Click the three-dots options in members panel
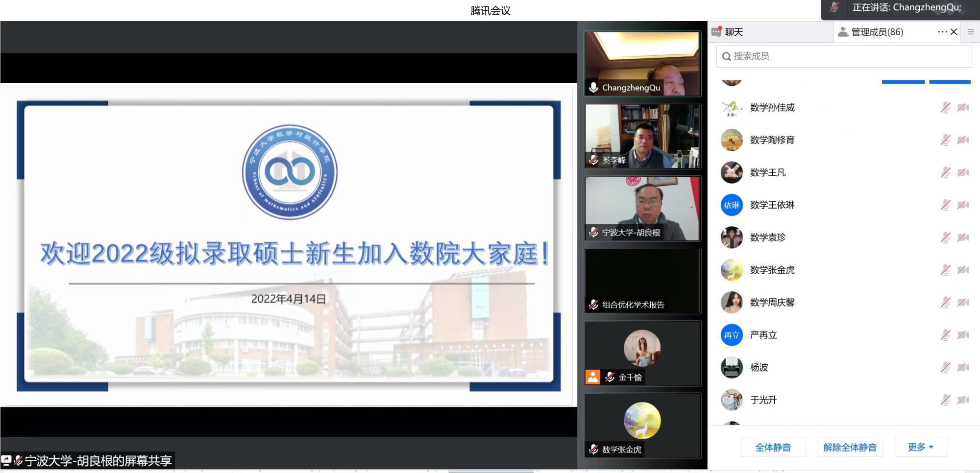 click(x=942, y=32)
